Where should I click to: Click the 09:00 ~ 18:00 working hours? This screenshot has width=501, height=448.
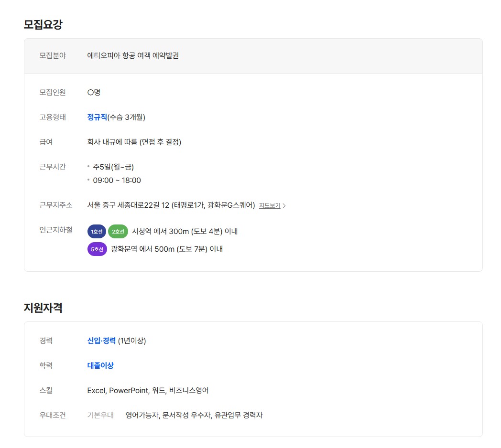[117, 180]
